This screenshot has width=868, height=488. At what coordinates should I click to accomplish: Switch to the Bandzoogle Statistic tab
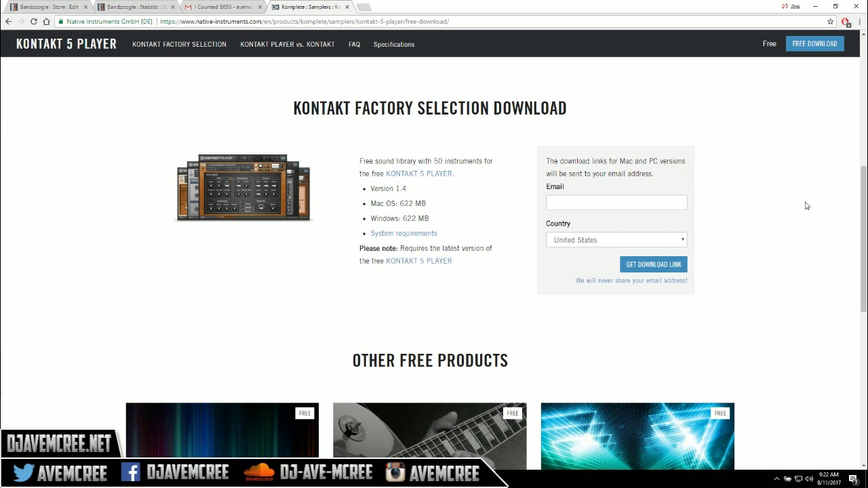[x=135, y=7]
